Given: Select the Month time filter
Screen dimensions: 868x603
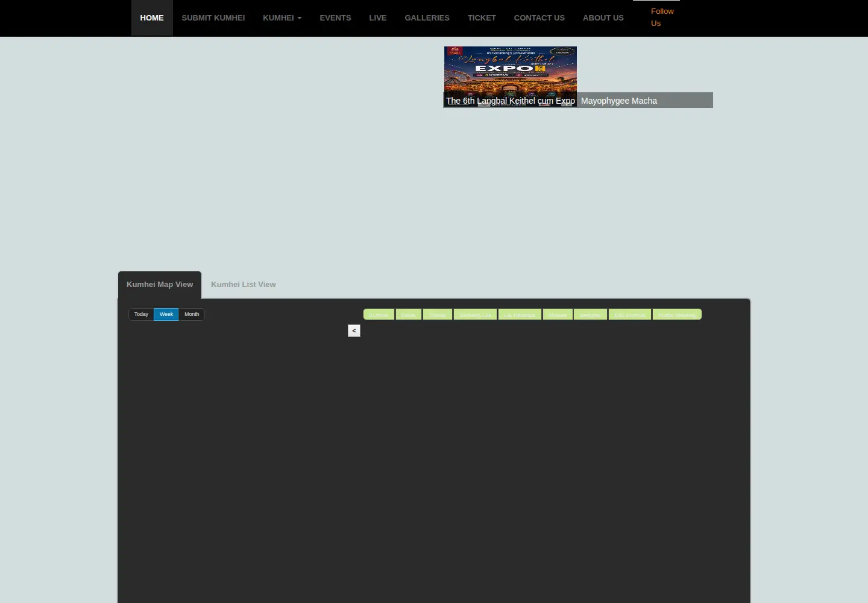Looking at the screenshot, I should coord(192,314).
